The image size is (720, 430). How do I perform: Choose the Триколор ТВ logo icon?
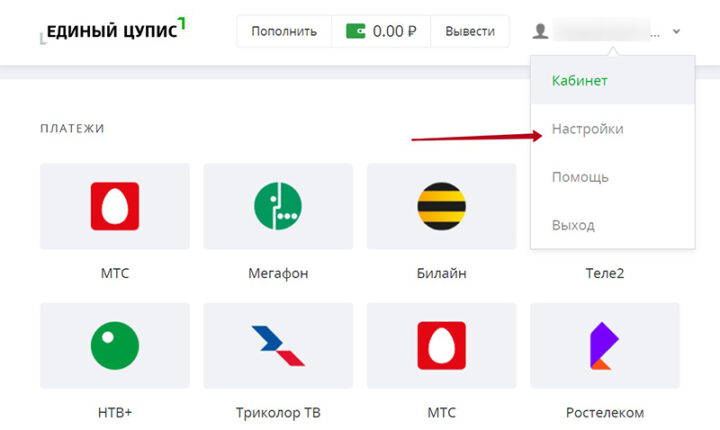[x=277, y=346]
